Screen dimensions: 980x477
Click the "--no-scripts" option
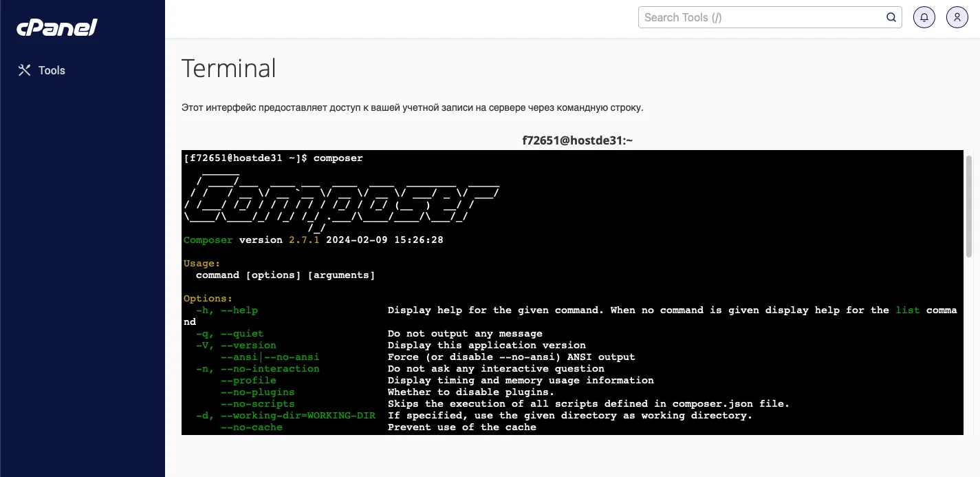point(258,404)
